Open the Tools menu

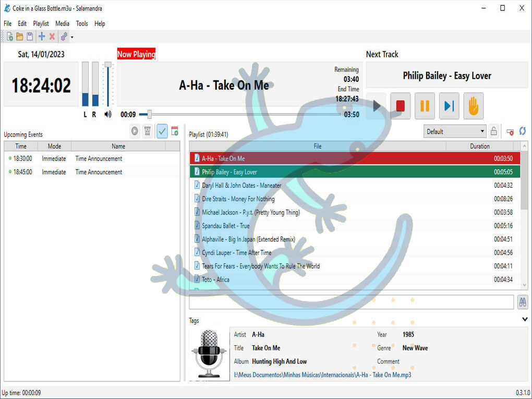[x=82, y=23]
